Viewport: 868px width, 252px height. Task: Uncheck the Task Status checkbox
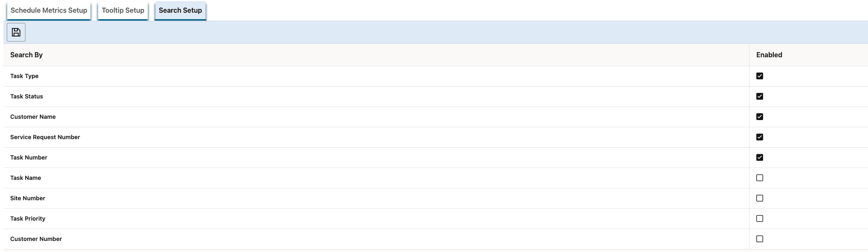[x=760, y=96]
